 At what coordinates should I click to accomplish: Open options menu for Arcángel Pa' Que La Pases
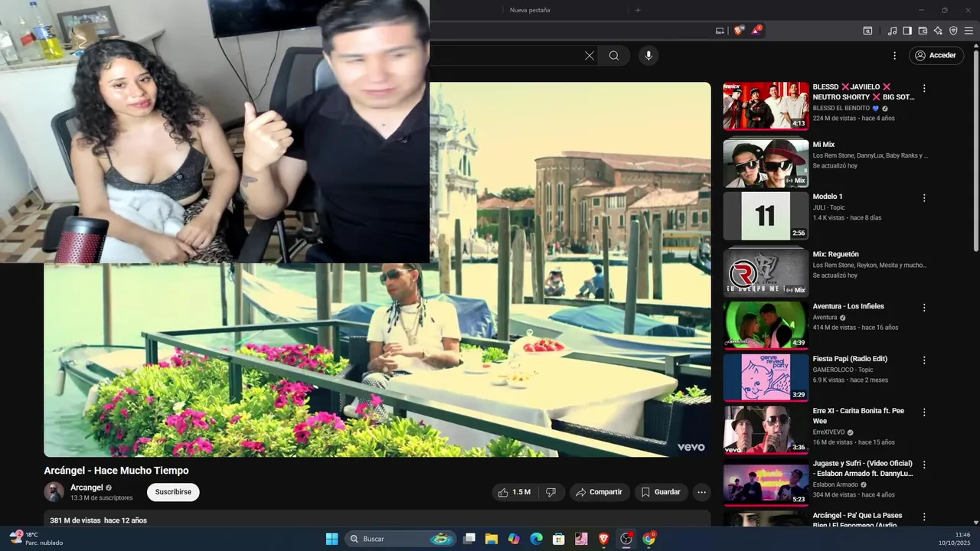click(924, 517)
